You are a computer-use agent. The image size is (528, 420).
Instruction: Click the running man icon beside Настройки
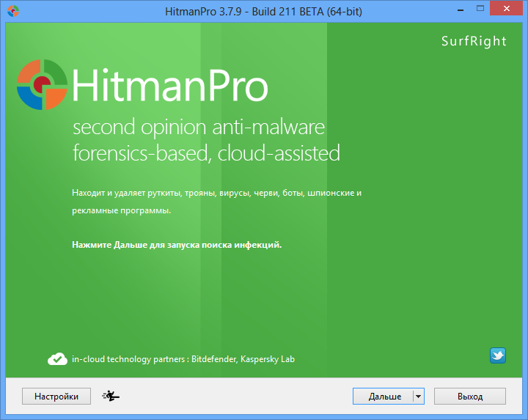(111, 397)
